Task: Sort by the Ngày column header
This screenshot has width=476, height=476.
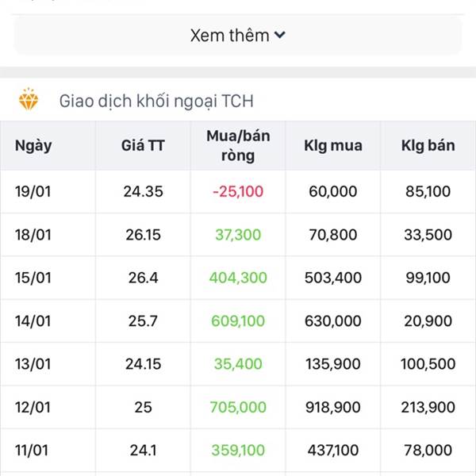Action: [x=33, y=146]
